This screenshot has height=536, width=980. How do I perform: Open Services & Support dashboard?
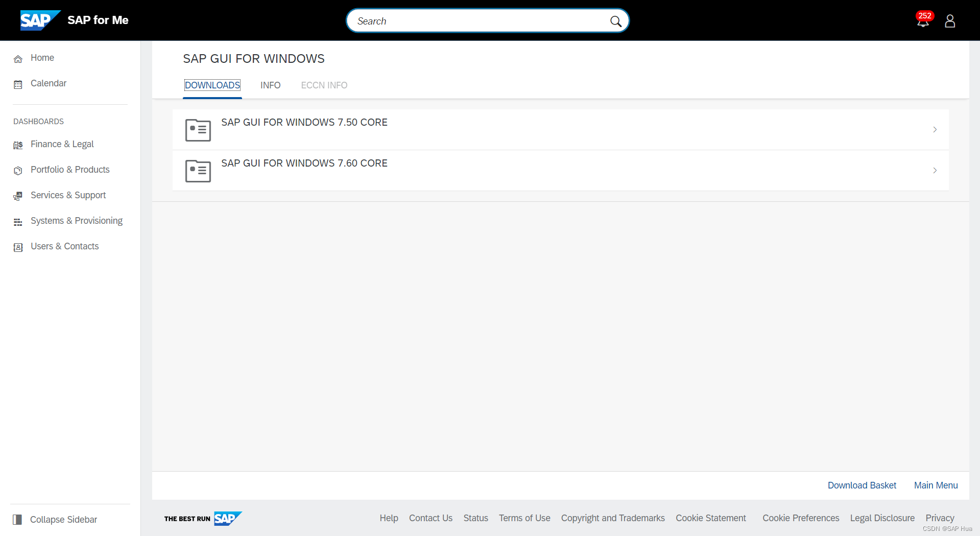(68, 195)
